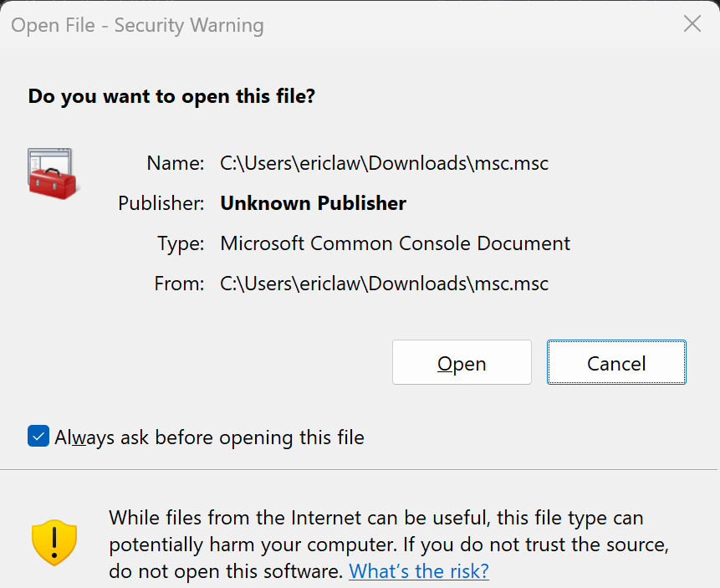Click the Type: field label

(x=181, y=243)
